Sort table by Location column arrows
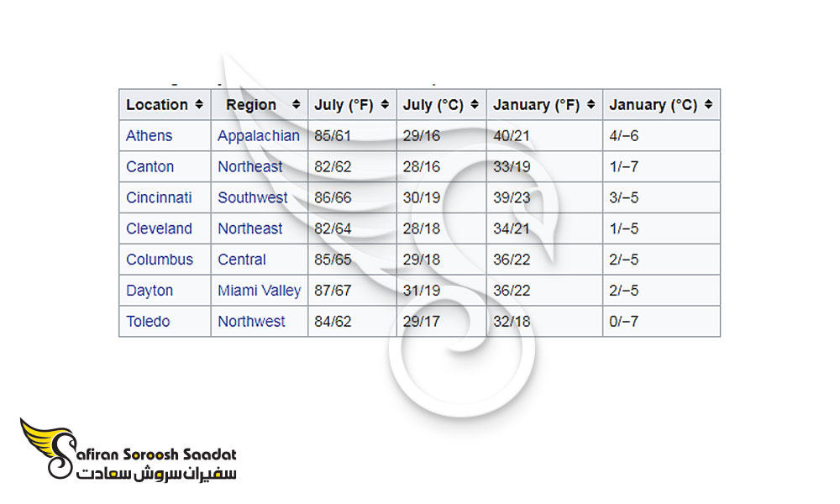840x504 pixels. (199, 104)
